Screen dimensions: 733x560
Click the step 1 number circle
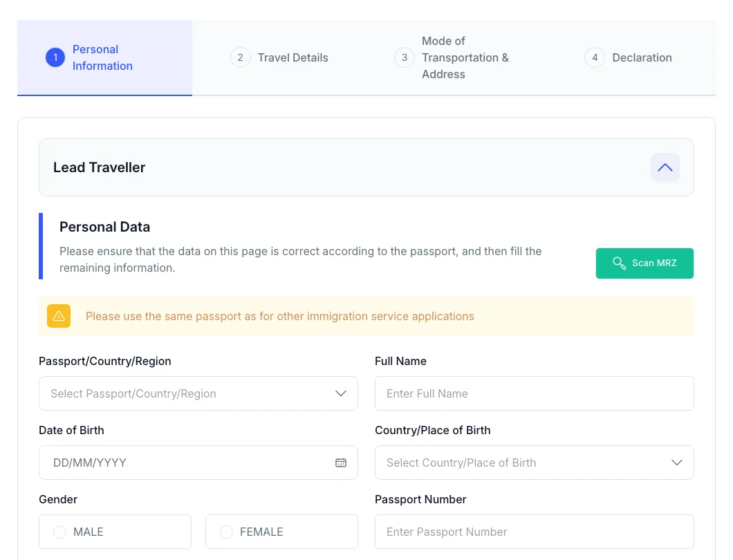pos(55,57)
